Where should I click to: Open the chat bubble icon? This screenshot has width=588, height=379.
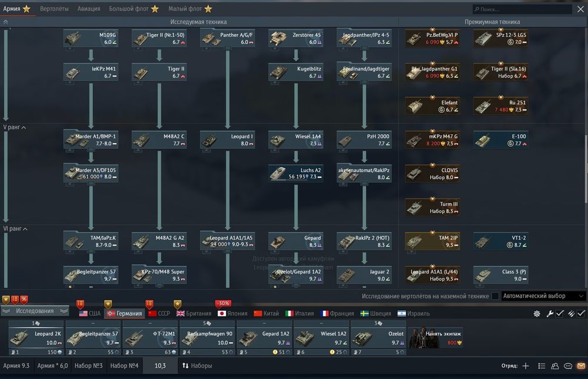coord(568,366)
